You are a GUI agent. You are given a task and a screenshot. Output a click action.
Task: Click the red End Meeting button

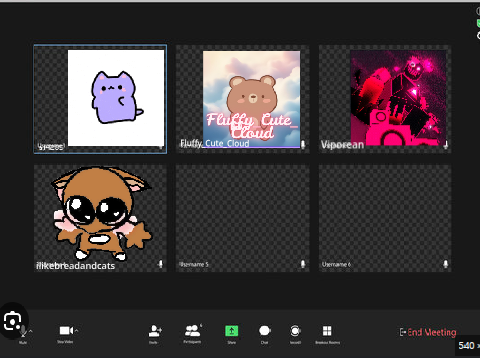point(428,332)
